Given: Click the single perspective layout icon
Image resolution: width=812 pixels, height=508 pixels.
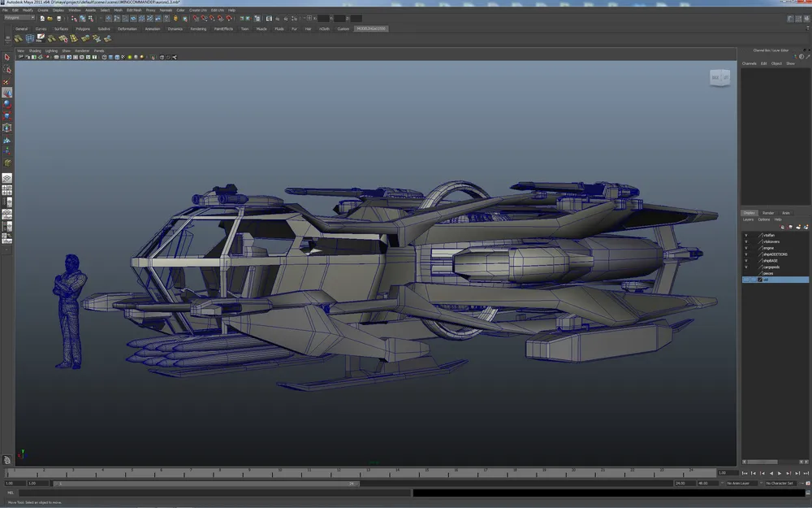Looking at the screenshot, I should pyautogui.click(x=6, y=177).
